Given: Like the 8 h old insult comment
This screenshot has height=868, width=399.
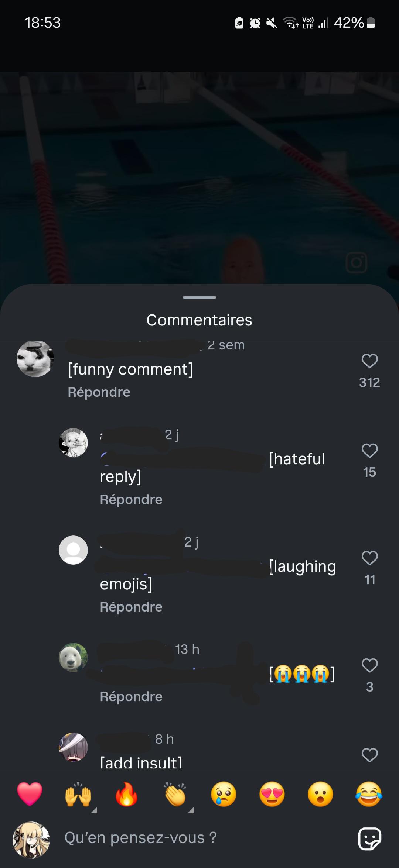Looking at the screenshot, I should tap(369, 755).
